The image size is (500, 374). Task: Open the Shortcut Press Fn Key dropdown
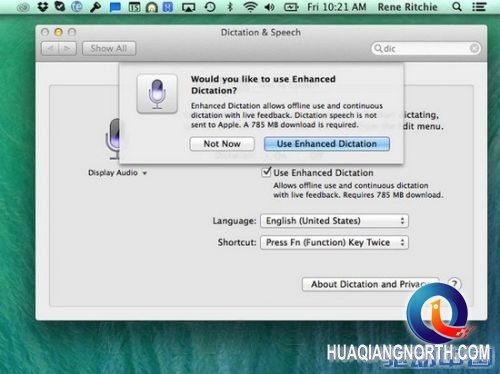tap(334, 242)
